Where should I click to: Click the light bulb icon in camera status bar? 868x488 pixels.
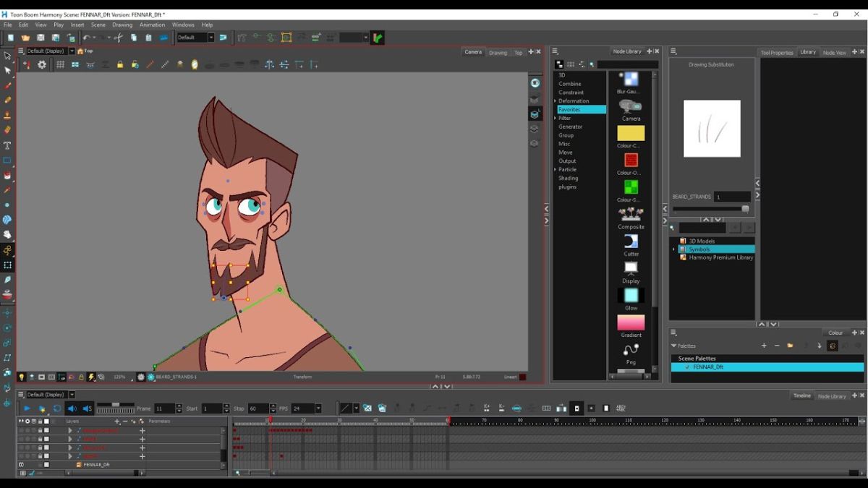tap(22, 377)
